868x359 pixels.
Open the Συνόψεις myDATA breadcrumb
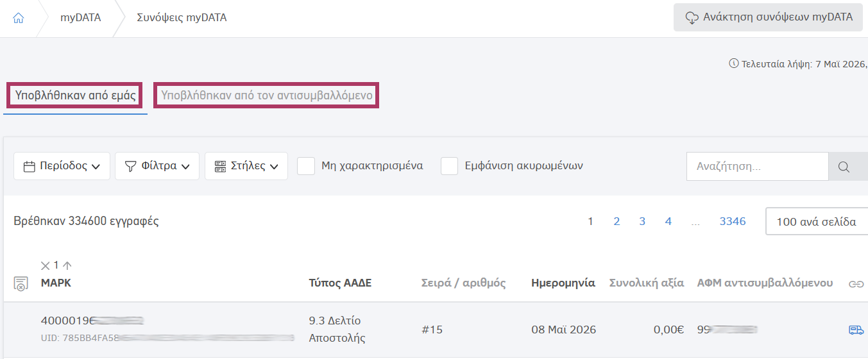coord(182,18)
